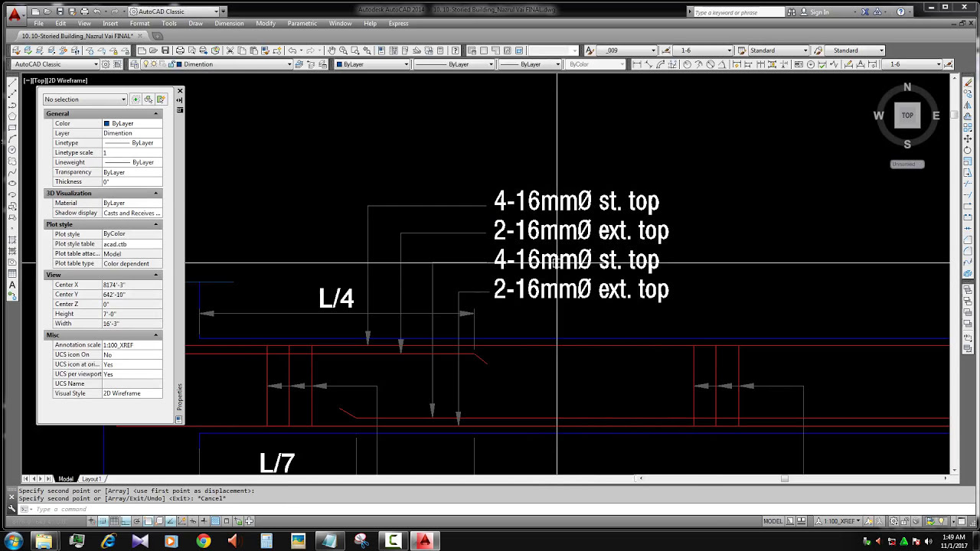Click the horizontal scrollbar thumb at bottom

784,479
